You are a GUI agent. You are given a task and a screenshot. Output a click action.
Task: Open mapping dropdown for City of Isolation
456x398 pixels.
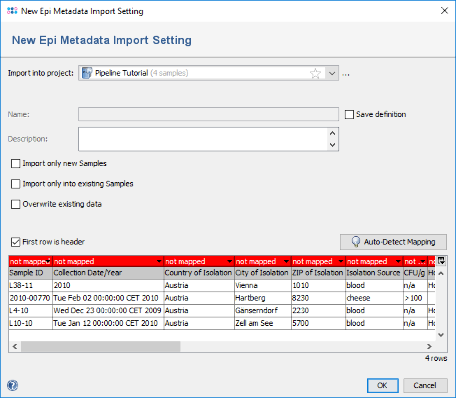click(286, 261)
